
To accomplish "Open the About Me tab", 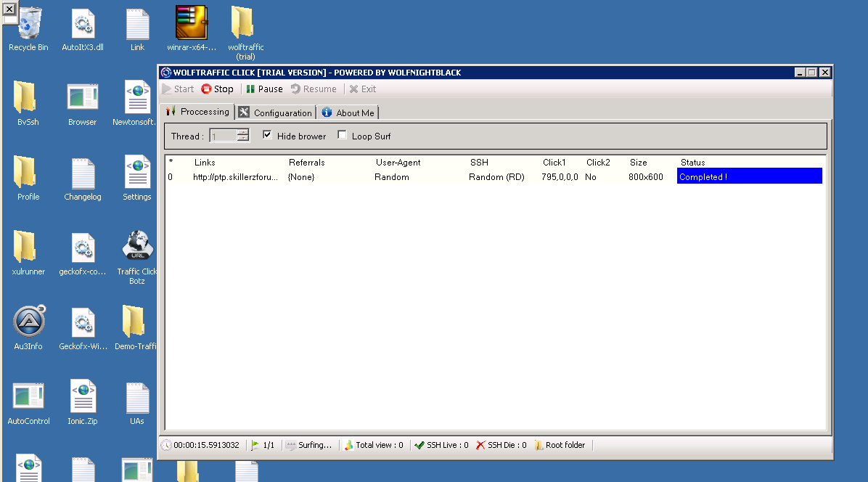I will (x=348, y=113).
